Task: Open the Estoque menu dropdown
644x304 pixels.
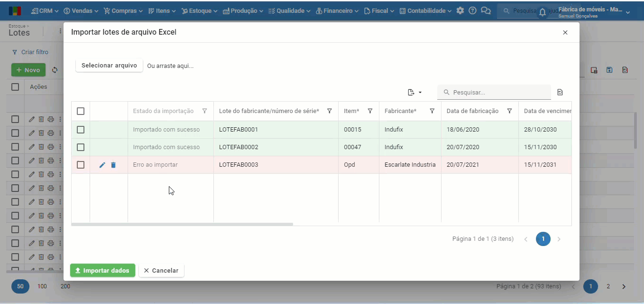Action: [200, 10]
